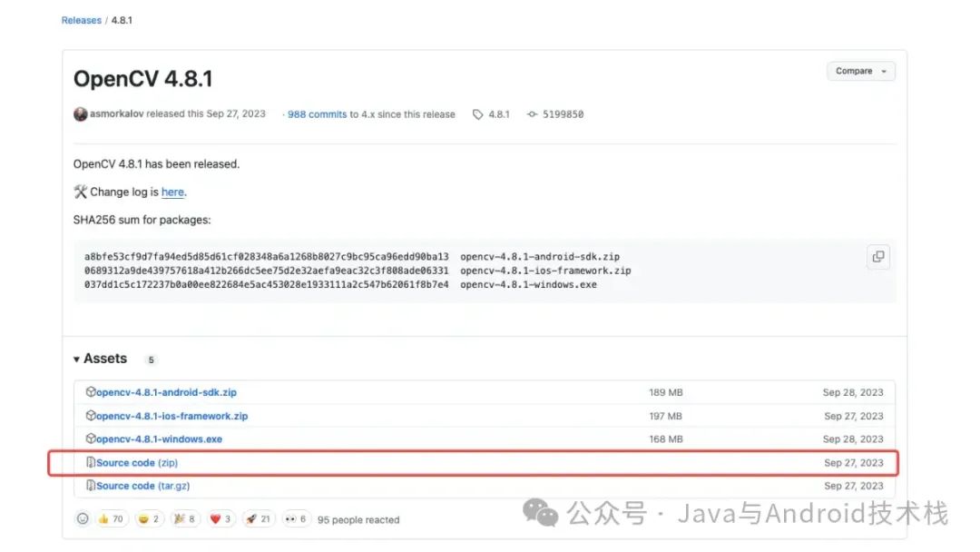Toggle eyes reaction with 6
This screenshot has width=980, height=552.
pyautogui.click(x=295, y=519)
